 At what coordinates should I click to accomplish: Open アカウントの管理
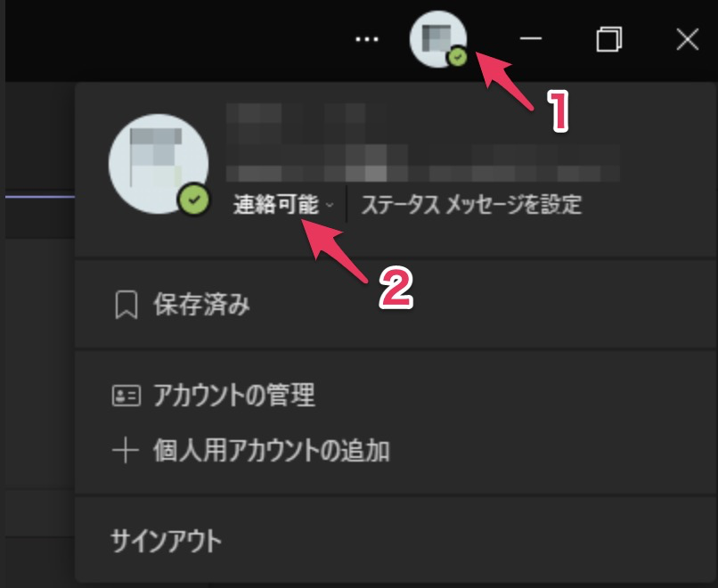coord(234,396)
